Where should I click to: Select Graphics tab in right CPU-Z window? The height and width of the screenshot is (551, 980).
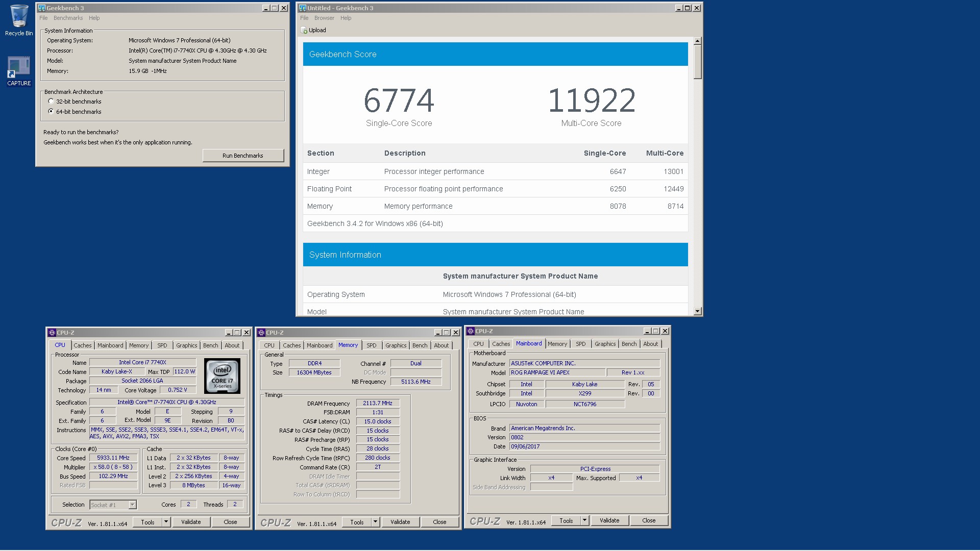(605, 344)
